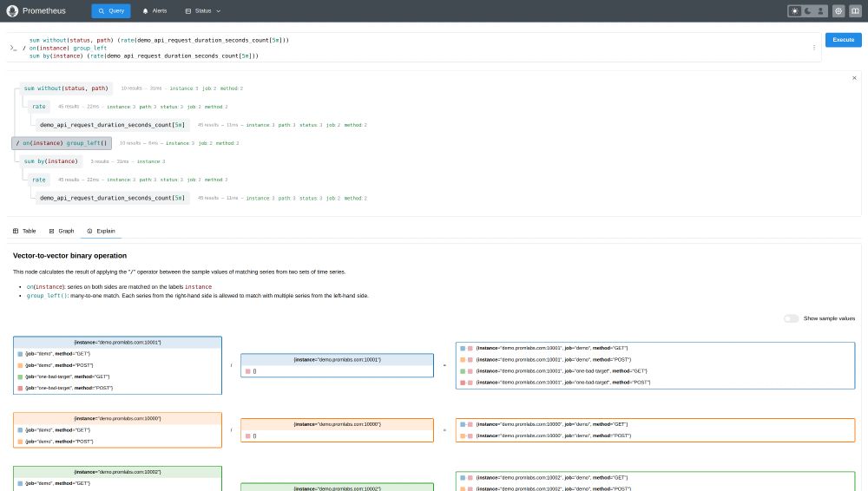This screenshot has width=868, height=491.
Task: Click left-side header instance demo.promlabs.com:10001
Action: 117,343
